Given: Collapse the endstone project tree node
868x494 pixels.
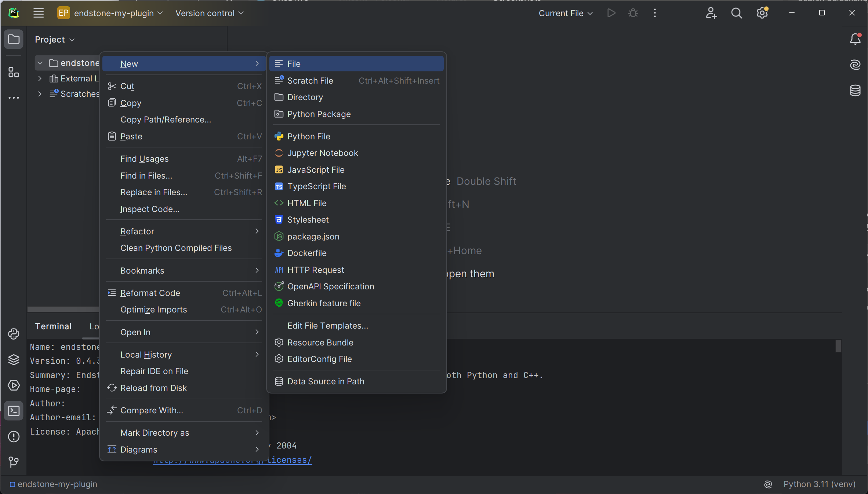Looking at the screenshot, I should [40, 63].
